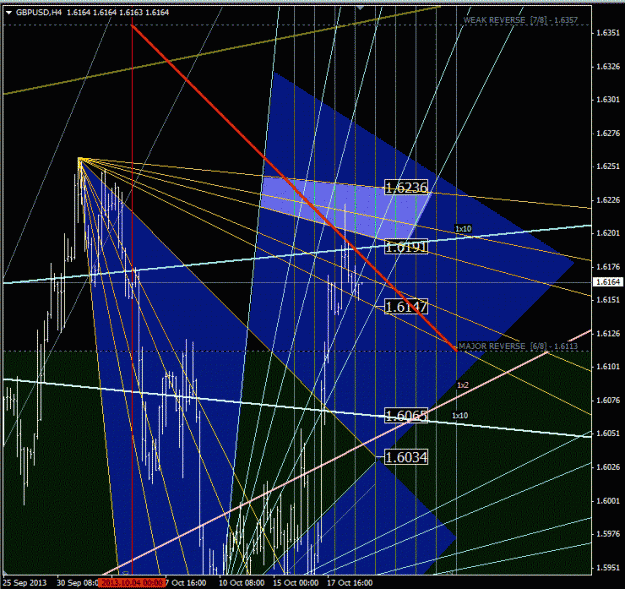This screenshot has height=589, width=625.
Task: Click the GBPUSD,H4 chart title text
Action: (39, 12)
